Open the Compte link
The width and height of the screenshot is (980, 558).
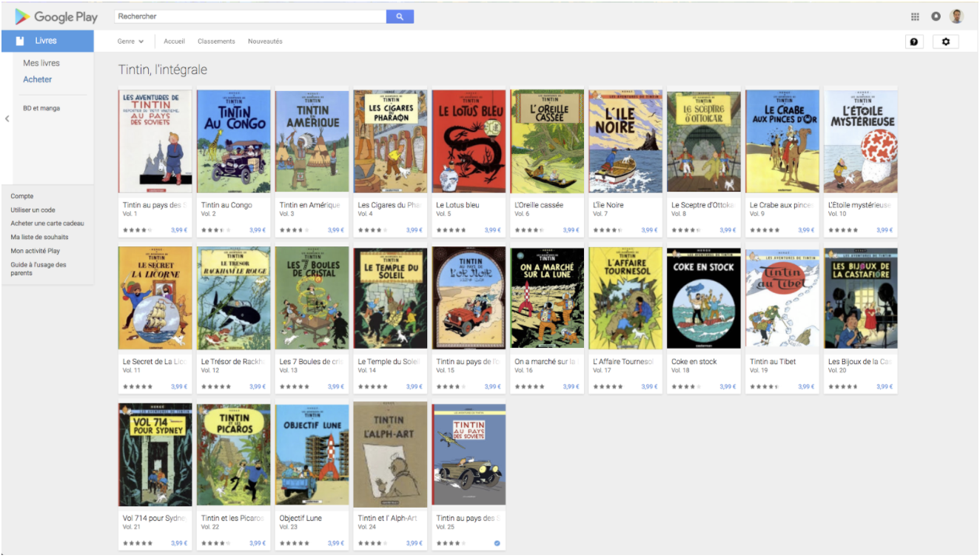(x=22, y=196)
